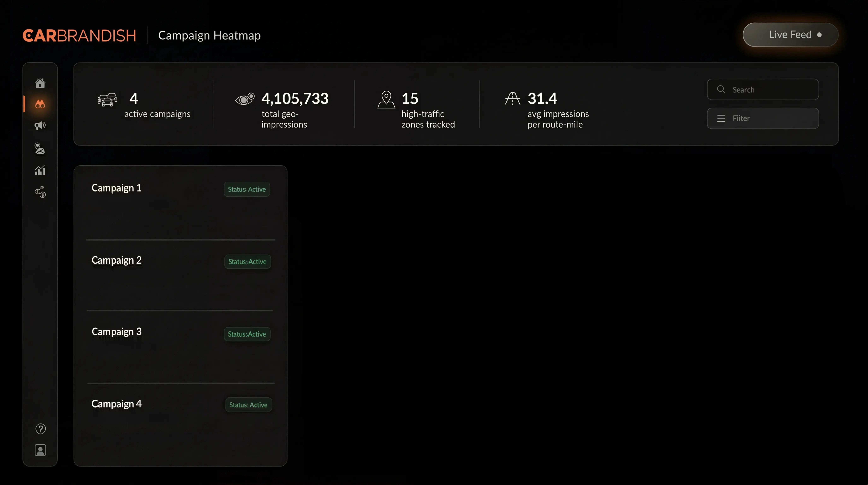Select the binoculars heatmap icon in sidebar
This screenshot has width=868, height=485.
point(40,104)
